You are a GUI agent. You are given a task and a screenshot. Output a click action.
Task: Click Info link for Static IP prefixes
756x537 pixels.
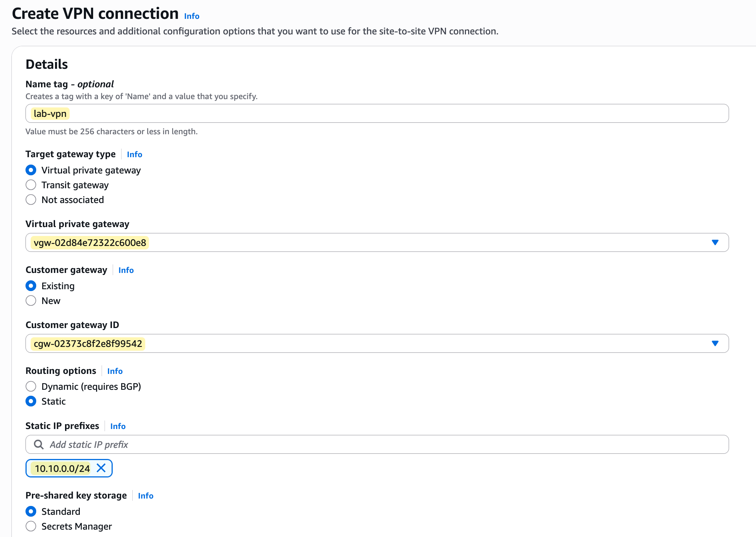[118, 426]
